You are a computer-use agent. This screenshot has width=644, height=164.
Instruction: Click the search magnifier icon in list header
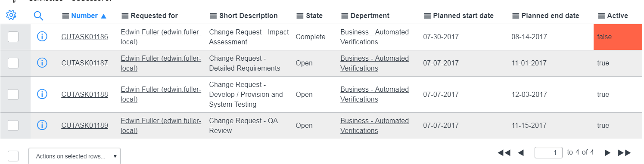click(39, 16)
